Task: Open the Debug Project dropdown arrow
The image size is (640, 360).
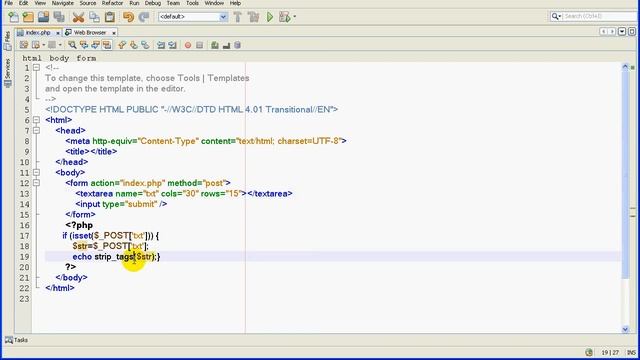Action: tap(295, 17)
